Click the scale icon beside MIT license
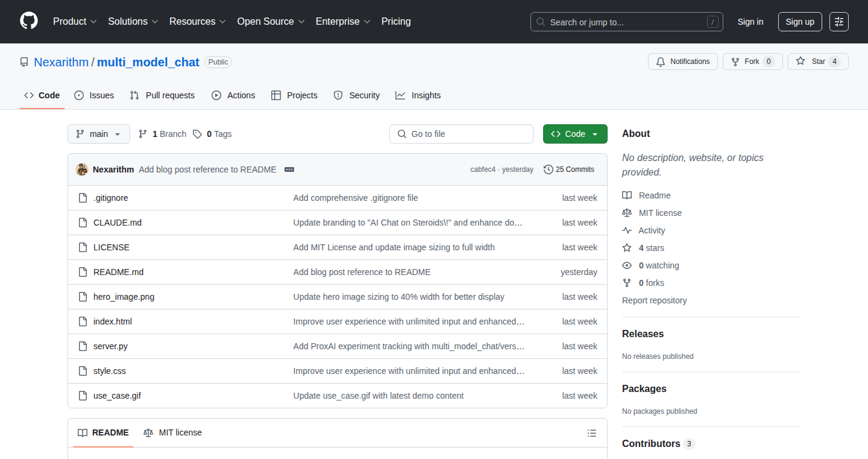This screenshot has height=459, width=868. 627,213
